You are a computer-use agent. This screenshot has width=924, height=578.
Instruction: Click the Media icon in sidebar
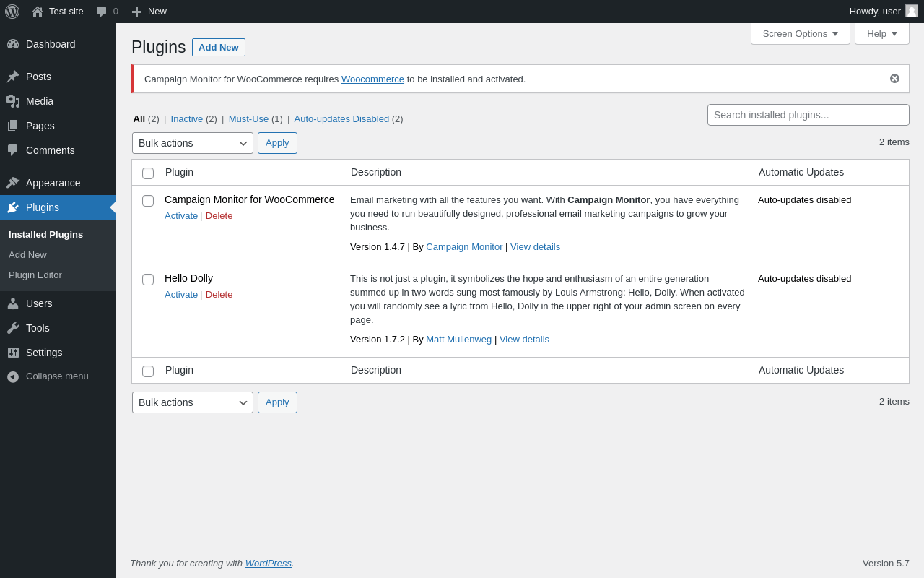pos(13,101)
